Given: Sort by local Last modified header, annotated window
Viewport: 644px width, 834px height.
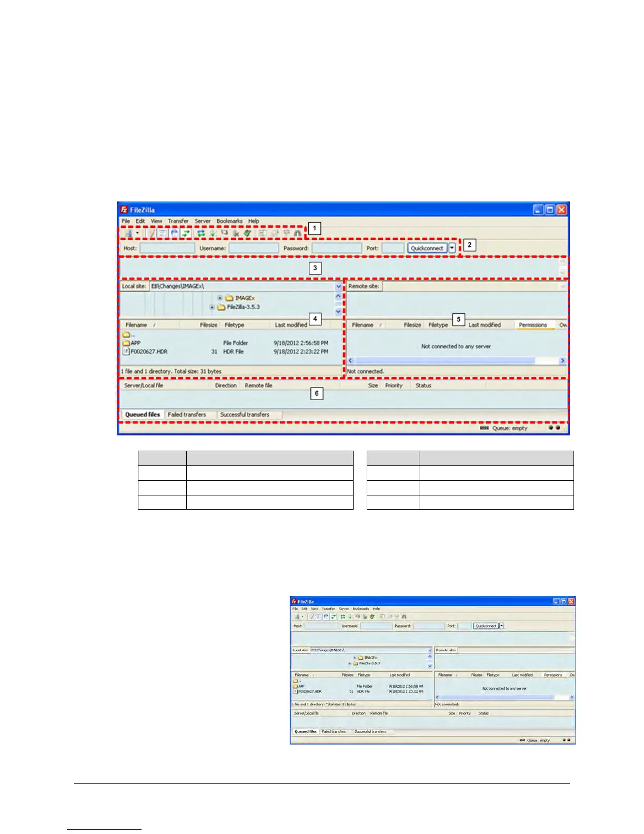Looking at the screenshot, I should (290, 325).
